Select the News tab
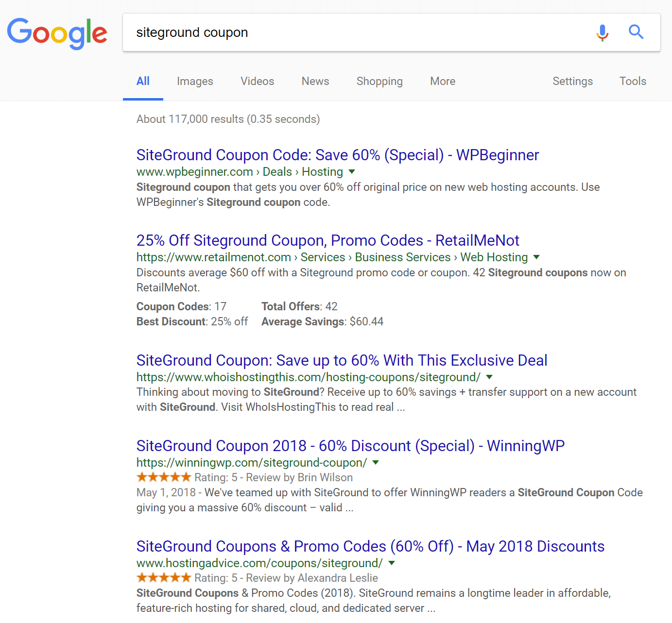 pos(315,81)
